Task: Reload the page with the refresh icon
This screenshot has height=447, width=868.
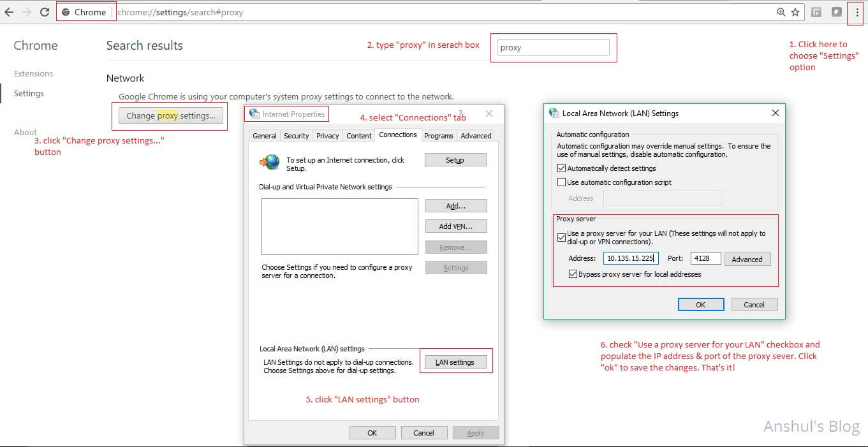Action: 45,12
